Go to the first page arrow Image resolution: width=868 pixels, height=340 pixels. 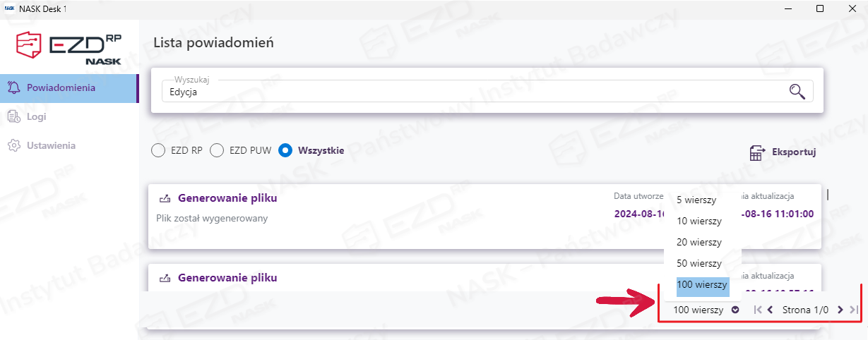[757, 310]
